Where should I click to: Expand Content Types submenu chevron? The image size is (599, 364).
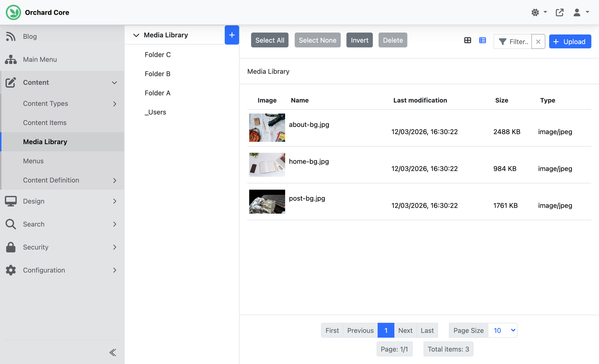(114, 104)
